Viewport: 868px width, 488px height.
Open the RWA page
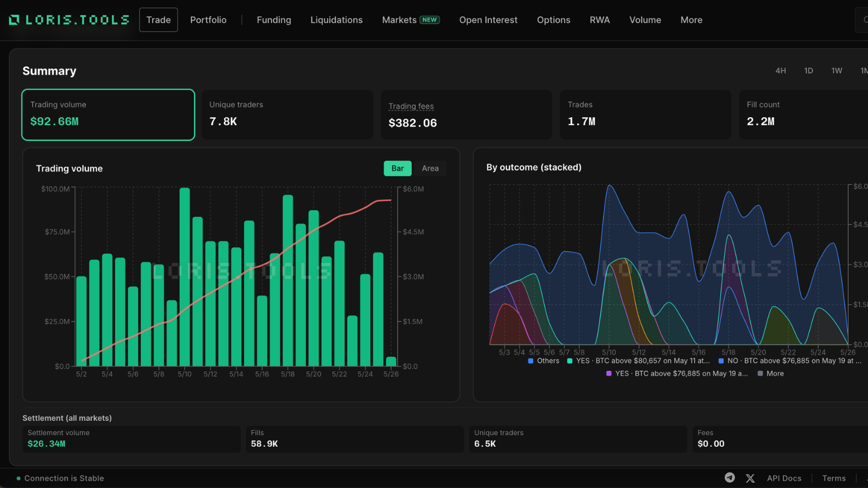point(599,20)
